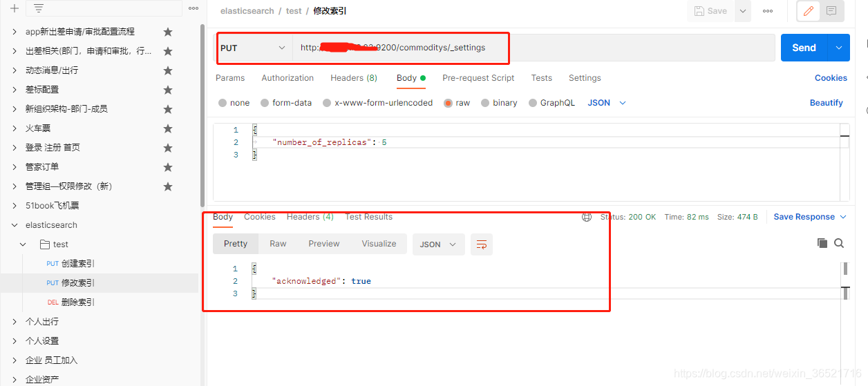868x386 pixels.
Task: Open comments icon in top right
Action: pos(831,11)
